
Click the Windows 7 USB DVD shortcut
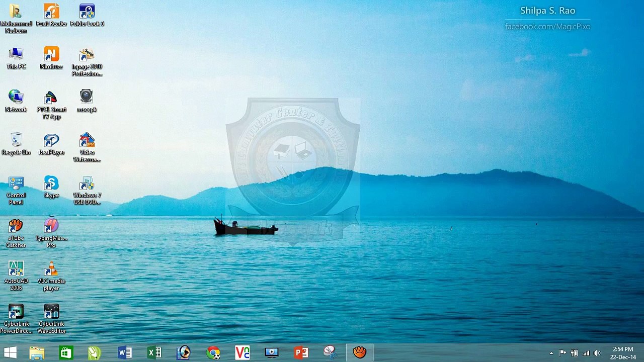tap(87, 191)
